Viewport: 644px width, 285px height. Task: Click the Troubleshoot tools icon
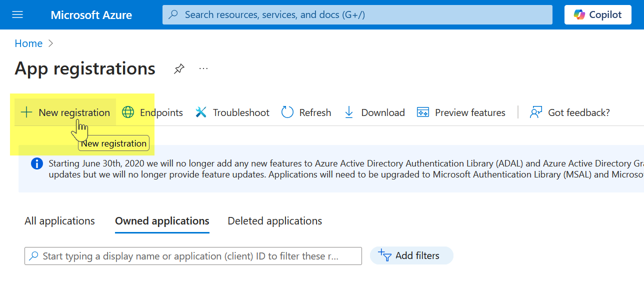coord(201,112)
